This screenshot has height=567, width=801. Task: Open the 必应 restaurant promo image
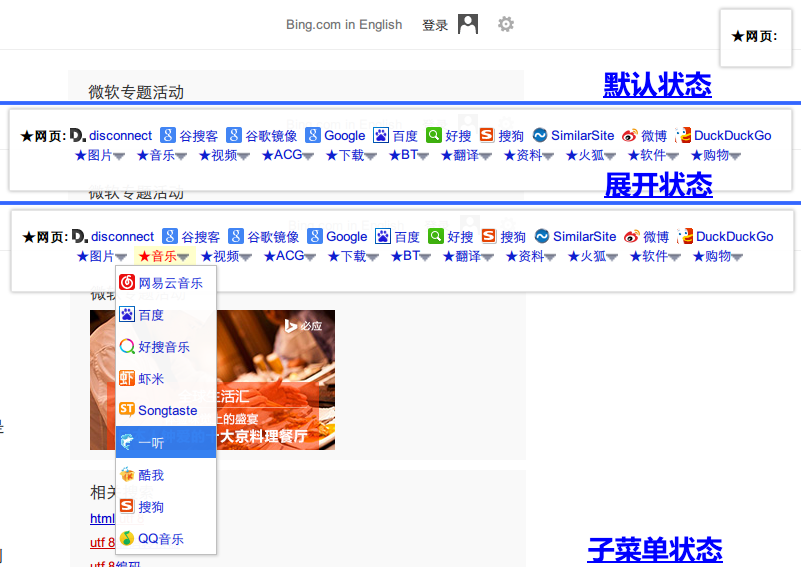coord(213,380)
